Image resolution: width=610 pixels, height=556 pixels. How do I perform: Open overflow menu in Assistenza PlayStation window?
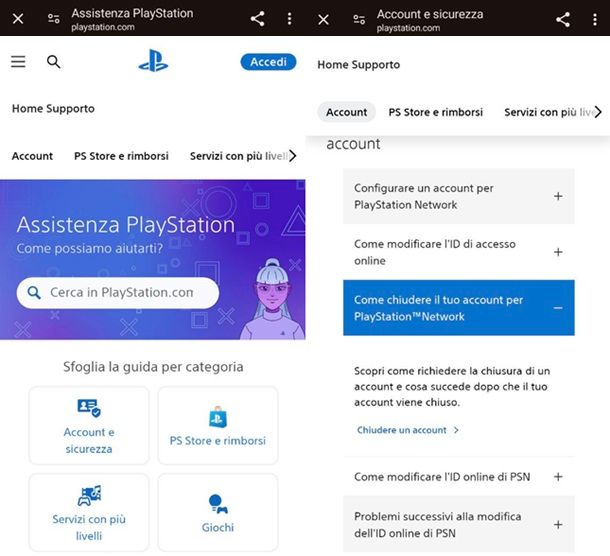289,18
